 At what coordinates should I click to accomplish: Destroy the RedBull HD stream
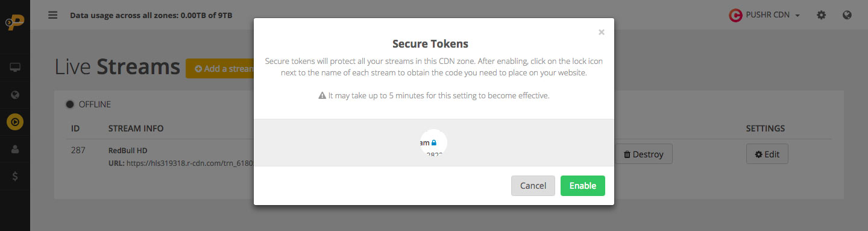pos(643,154)
